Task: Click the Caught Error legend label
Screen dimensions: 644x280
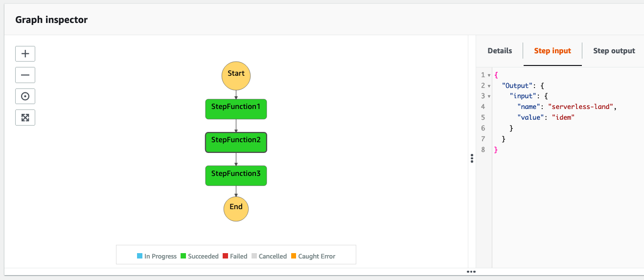Action: click(317, 256)
